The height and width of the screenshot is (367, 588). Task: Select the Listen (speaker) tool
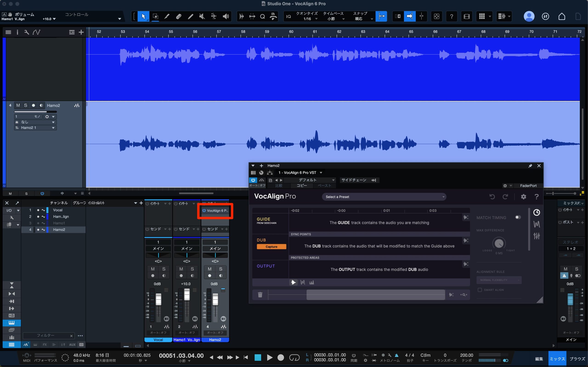226,17
